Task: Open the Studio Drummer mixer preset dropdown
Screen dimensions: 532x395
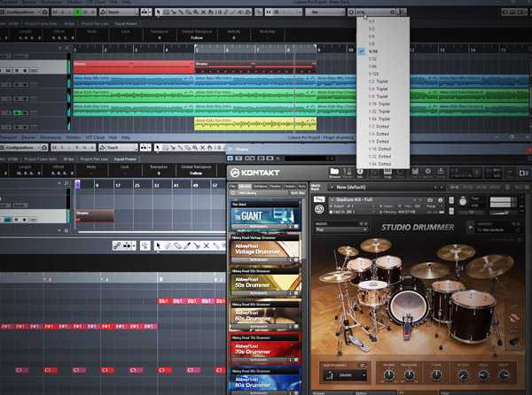Action: coord(341,229)
